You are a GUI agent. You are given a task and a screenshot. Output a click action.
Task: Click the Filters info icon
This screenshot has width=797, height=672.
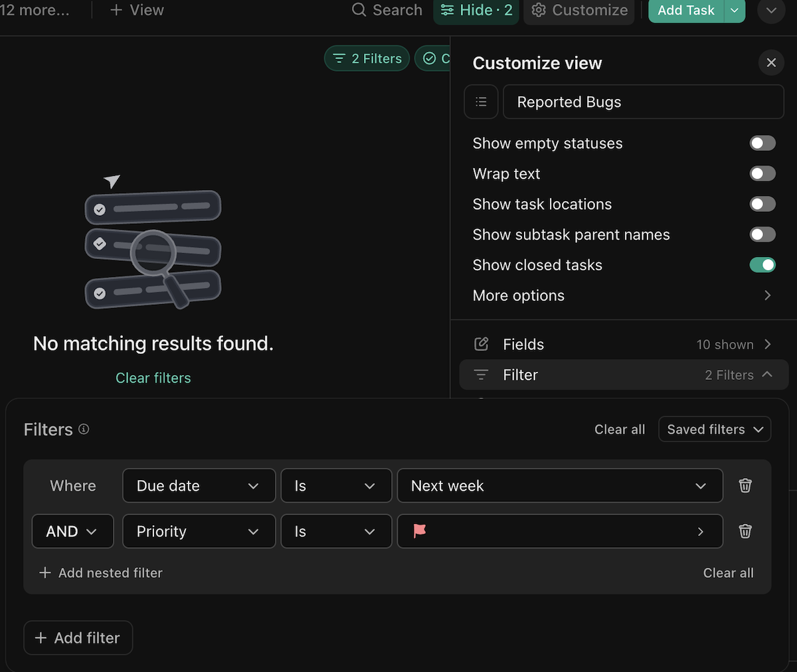pos(84,429)
